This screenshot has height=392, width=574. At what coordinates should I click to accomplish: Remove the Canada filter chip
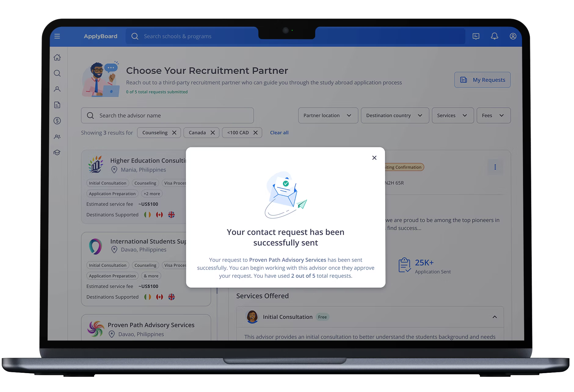point(213,133)
